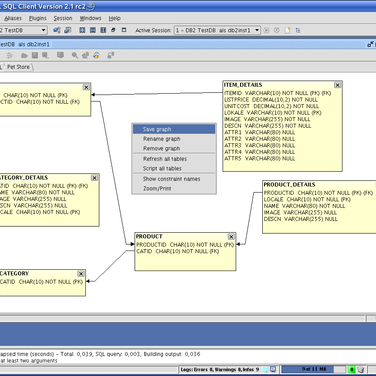Click the detach session window icon

pos(370,44)
